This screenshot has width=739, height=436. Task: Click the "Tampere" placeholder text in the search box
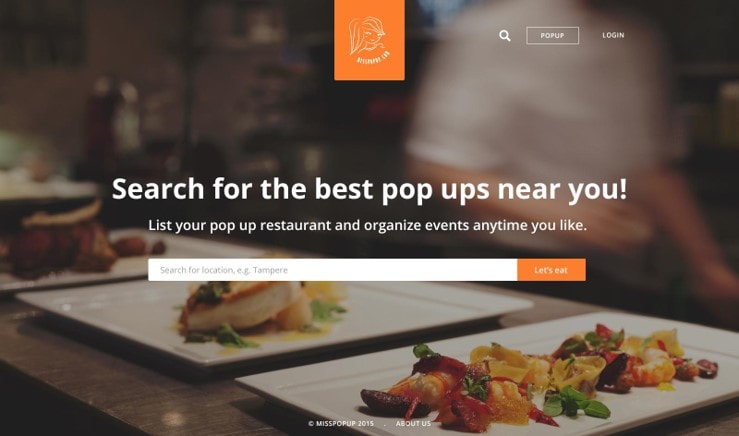270,270
